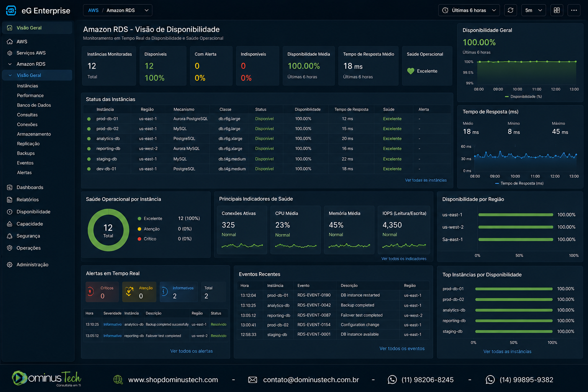Viewport: 588px width, 392px height.
Task: Click Ver todos os alertas link
Action: coord(192,351)
